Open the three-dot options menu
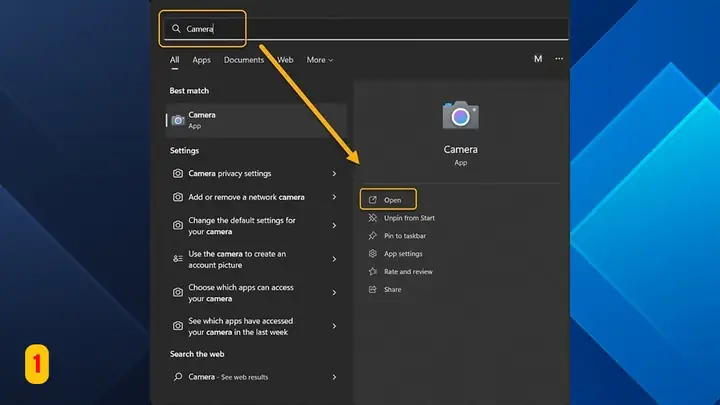 (x=559, y=59)
